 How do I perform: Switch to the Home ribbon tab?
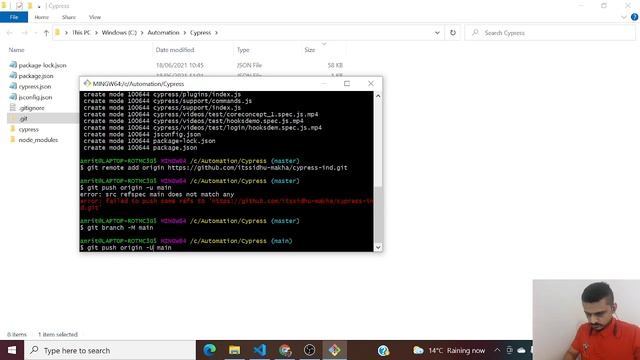pyautogui.click(x=42, y=17)
